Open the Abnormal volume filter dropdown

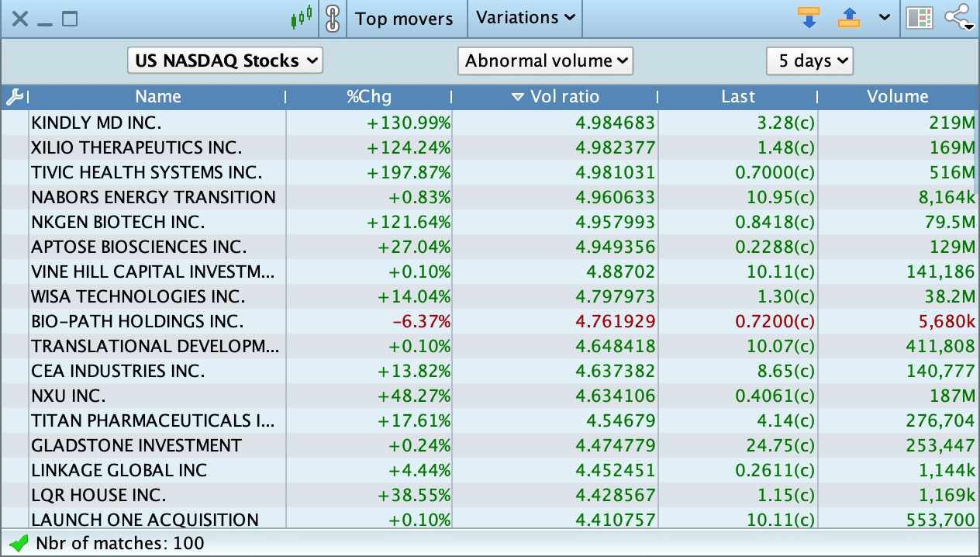click(x=545, y=61)
